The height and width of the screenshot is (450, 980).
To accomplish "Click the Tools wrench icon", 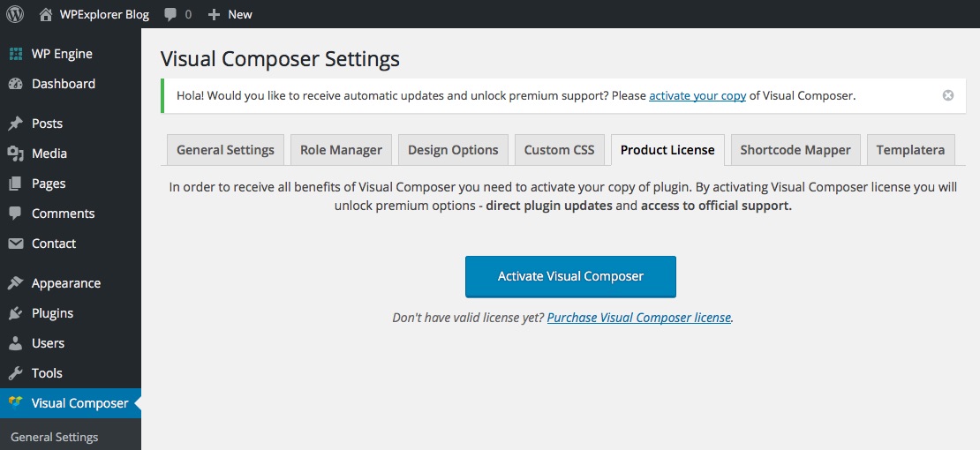I will tap(16, 373).
